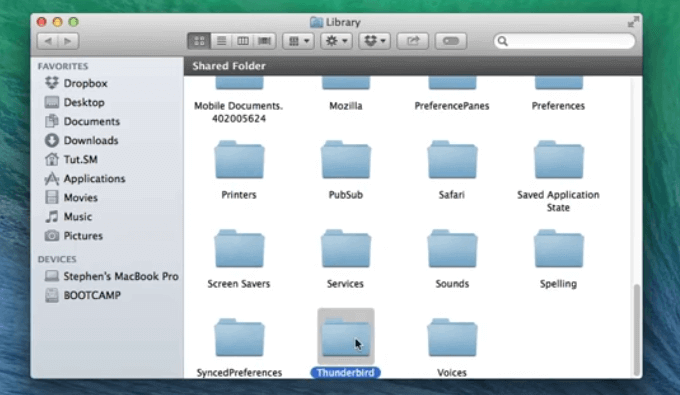Open the item arrangement dropdown
680x395 pixels.
(298, 41)
